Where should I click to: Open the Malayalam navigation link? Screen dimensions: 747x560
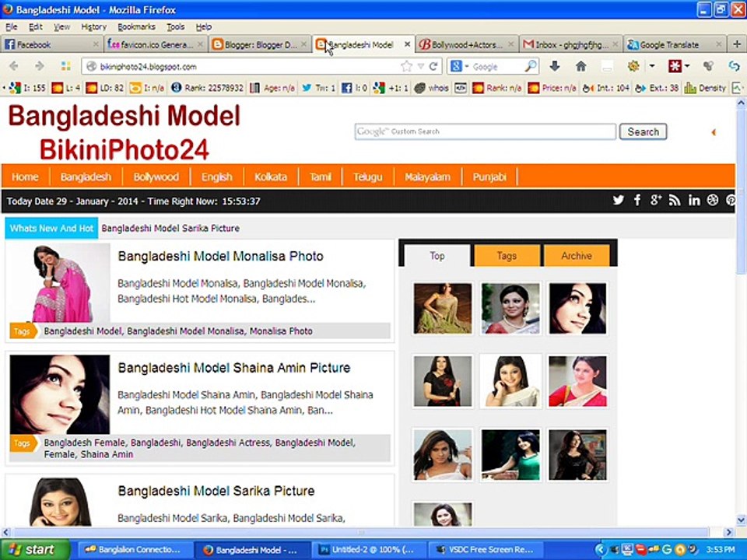click(x=427, y=177)
